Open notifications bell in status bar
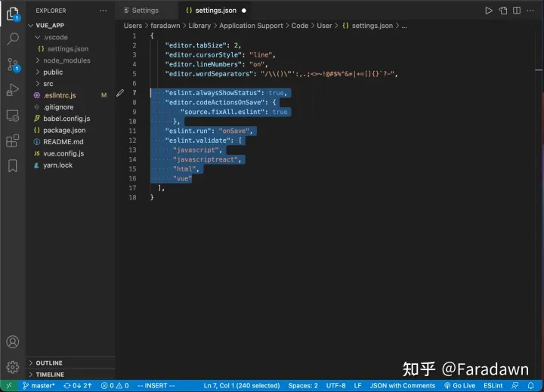The height and width of the screenshot is (392, 544). pyautogui.click(x=531, y=385)
